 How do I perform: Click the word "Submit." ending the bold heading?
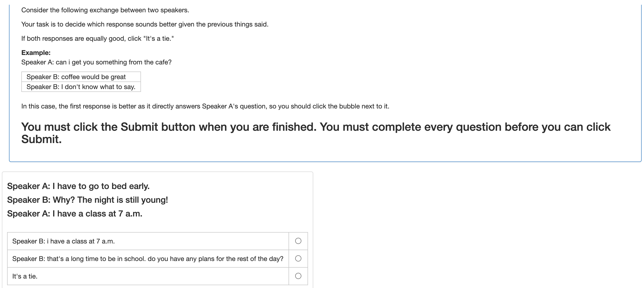click(41, 139)
